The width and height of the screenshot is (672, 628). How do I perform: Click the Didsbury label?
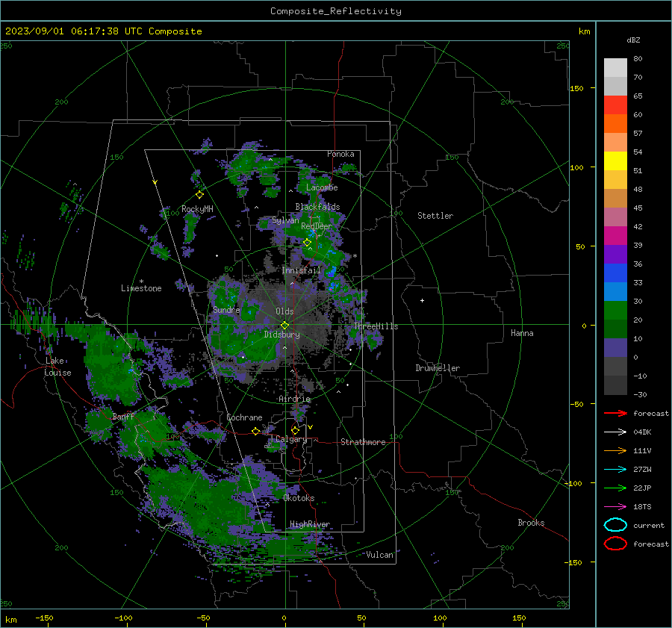coord(282,335)
